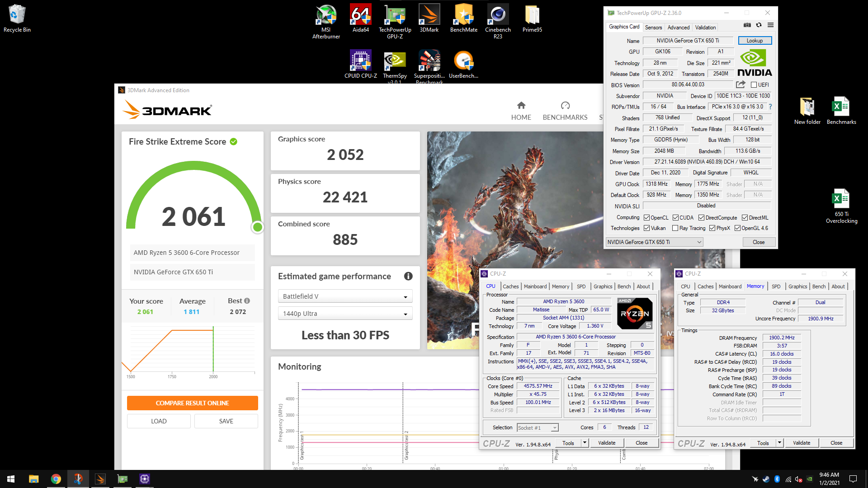The width and height of the screenshot is (868, 488).
Task: Launch Cinebench R23 from desktop
Action: tap(498, 21)
